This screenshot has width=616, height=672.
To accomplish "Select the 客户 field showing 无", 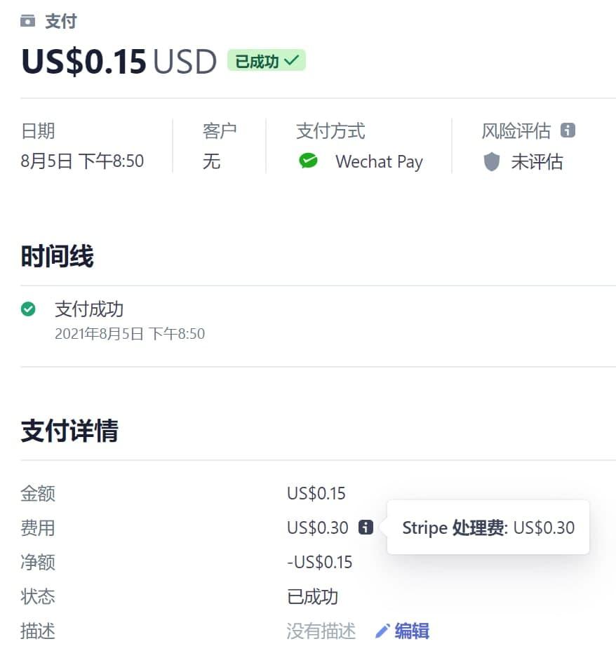I will [212, 161].
